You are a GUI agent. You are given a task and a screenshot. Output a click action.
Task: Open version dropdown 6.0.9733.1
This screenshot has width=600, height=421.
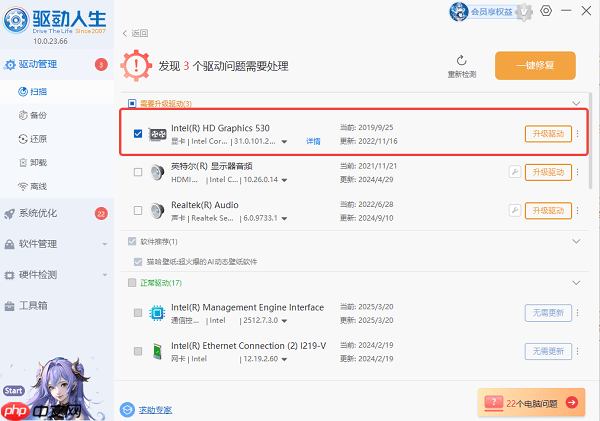[x=284, y=219]
